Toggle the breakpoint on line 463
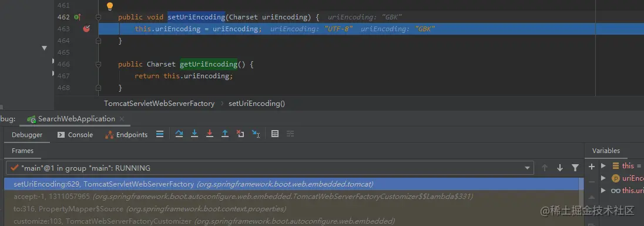This screenshot has width=644, height=226. 86,29
